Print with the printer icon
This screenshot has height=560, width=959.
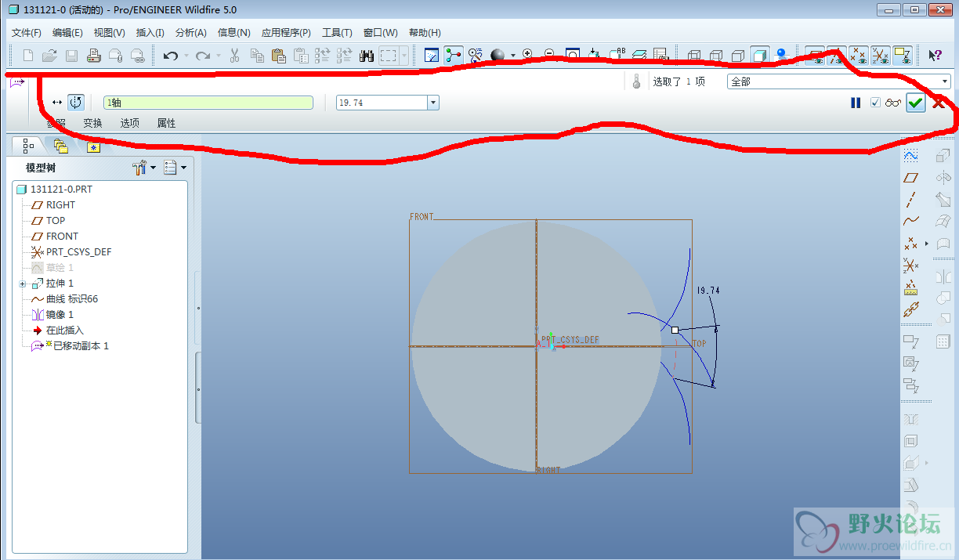coord(93,56)
